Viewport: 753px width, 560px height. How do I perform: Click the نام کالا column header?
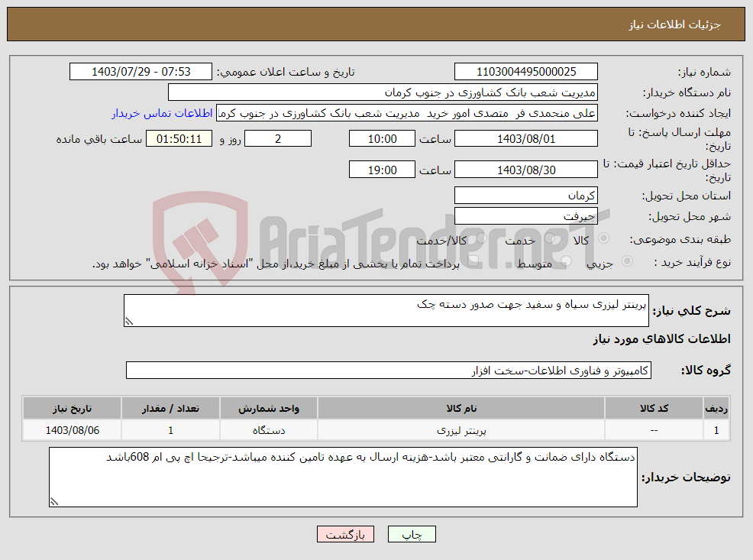click(461, 408)
